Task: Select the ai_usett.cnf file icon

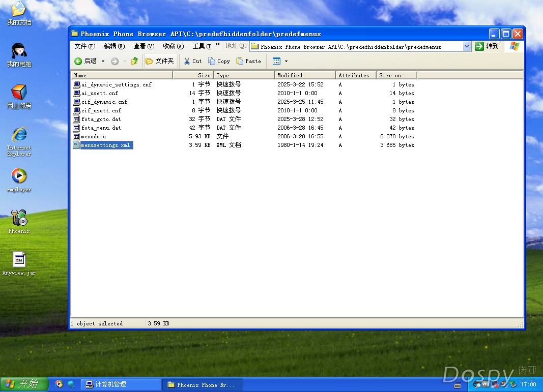Action: click(77, 93)
